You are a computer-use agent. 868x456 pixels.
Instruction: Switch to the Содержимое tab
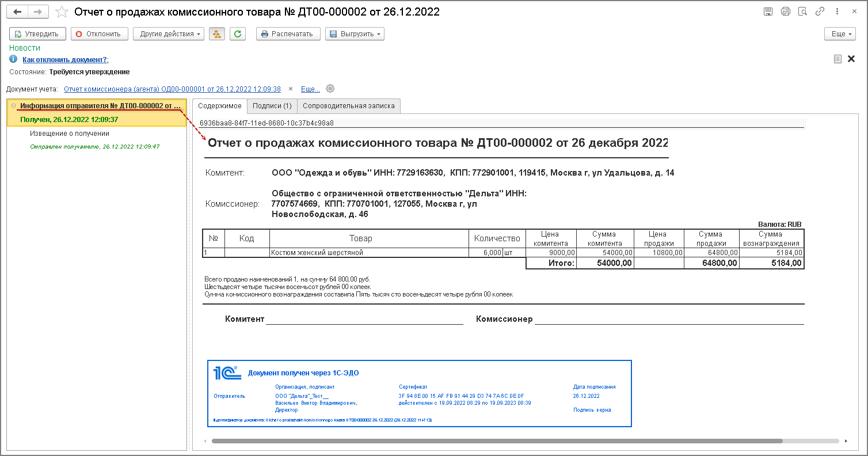coord(219,106)
